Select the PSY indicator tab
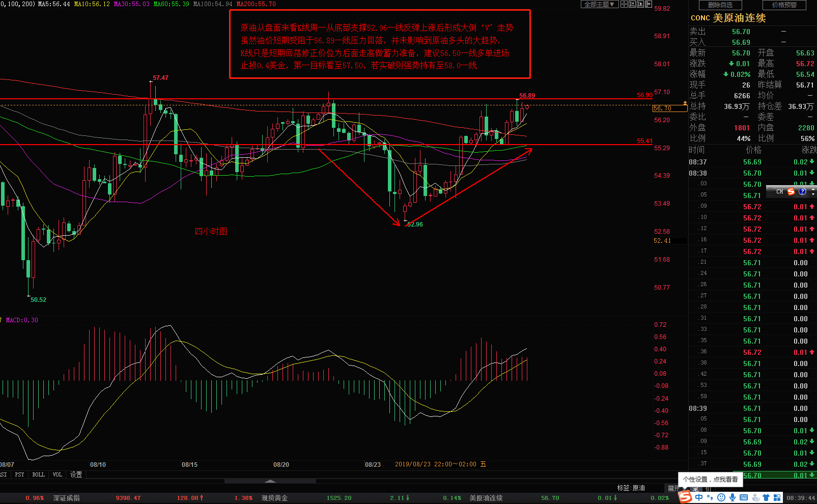817x504 pixels. click(x=19, y=474)
